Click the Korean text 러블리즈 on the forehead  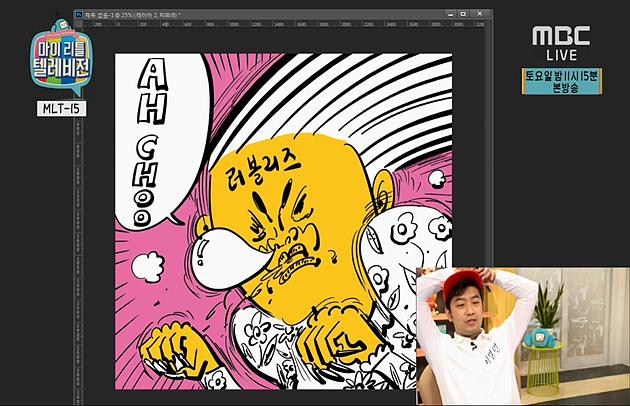[263, 170]
